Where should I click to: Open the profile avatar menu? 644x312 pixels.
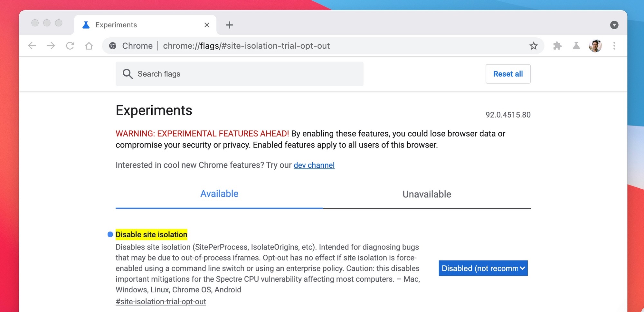coord(595,46)
